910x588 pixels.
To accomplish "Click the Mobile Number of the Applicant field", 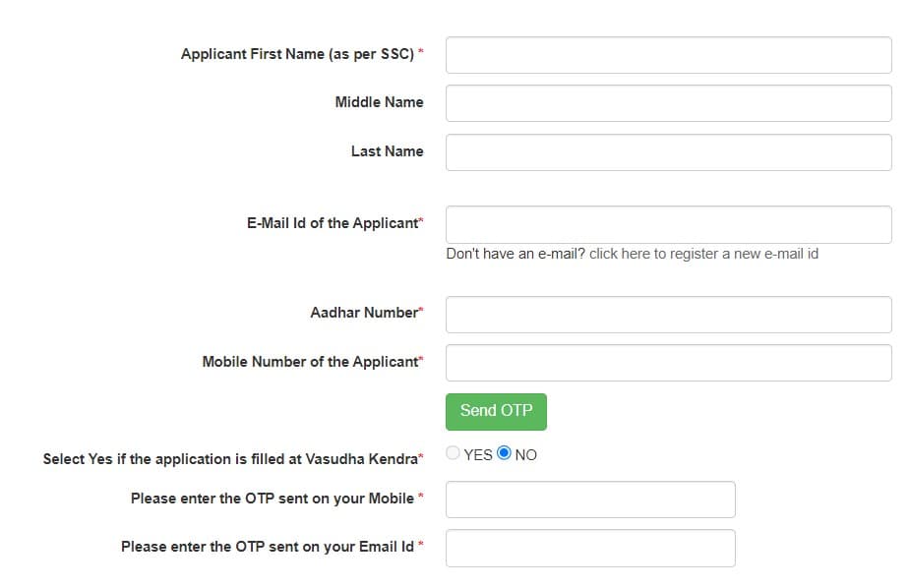I will click(668, 363).
